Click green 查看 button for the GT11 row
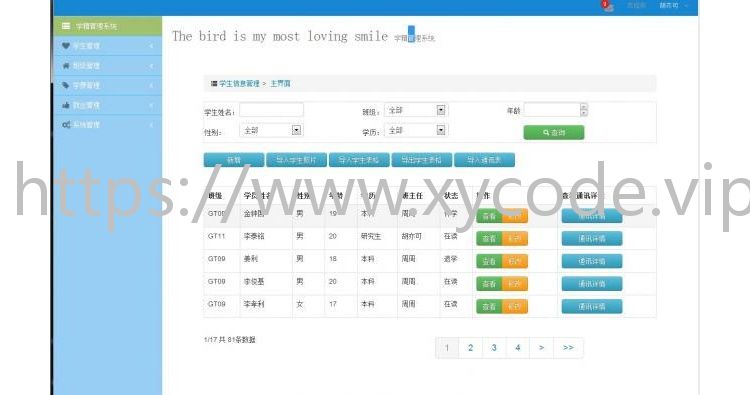This screenshot has width=750, height=395. (x=489, y=238)
